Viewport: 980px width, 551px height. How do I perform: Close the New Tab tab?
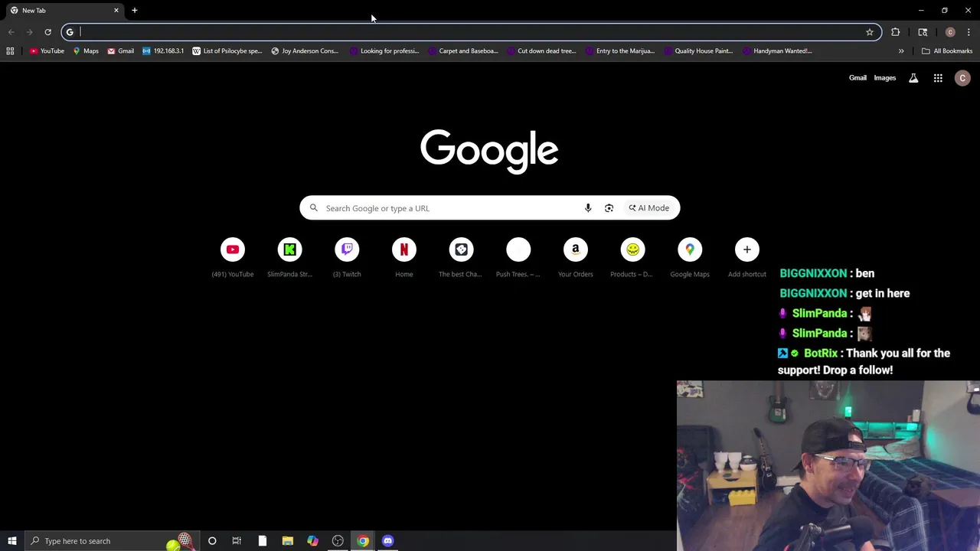click(x=116, y=11)
